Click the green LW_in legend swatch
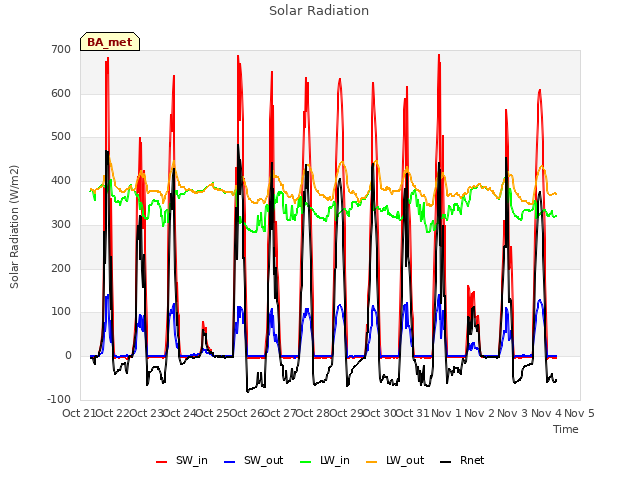 [x=306, y=462]
